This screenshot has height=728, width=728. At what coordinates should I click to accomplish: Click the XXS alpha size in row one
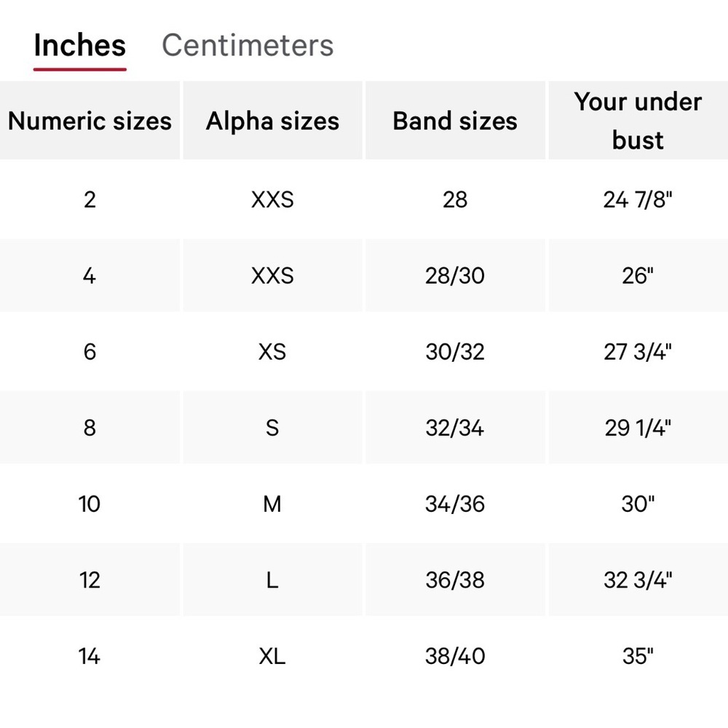coord(272,199)
